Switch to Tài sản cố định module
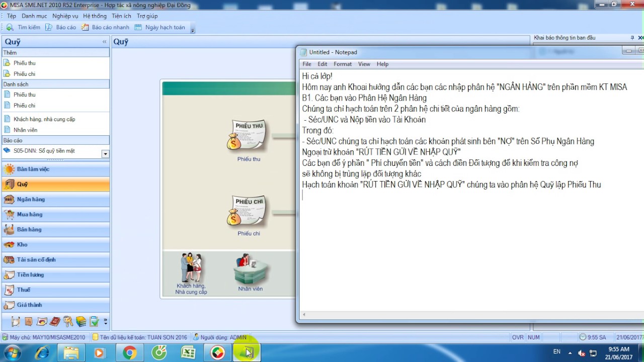This screenshot has height=362, width=644. click(x=55, y=260)
